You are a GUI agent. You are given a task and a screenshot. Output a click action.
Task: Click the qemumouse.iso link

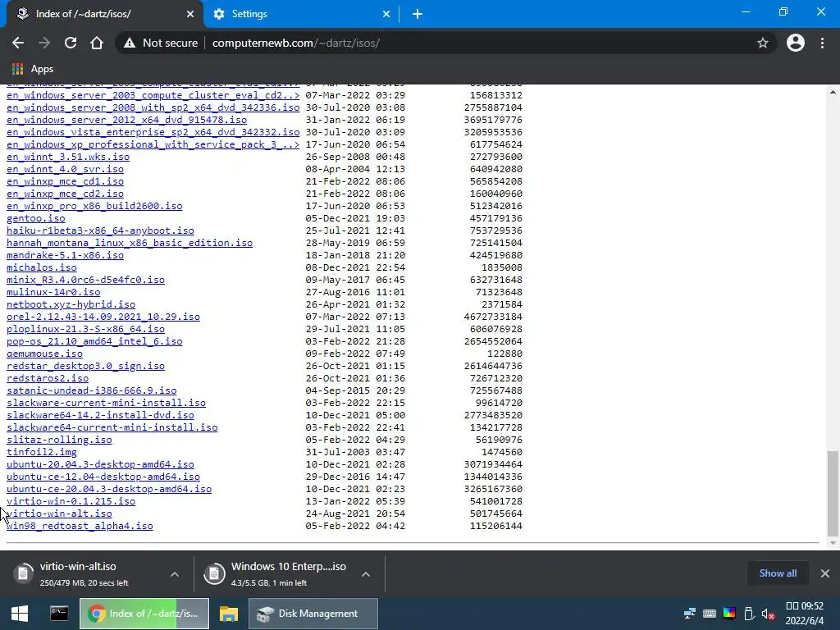pos(44,354)
